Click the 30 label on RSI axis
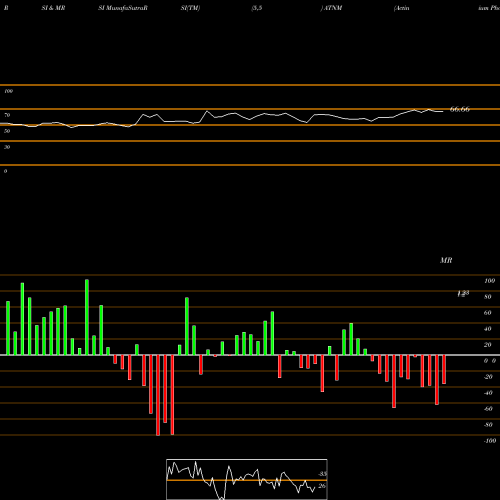This screenshot has width=500, height=500. click(7, 147)
